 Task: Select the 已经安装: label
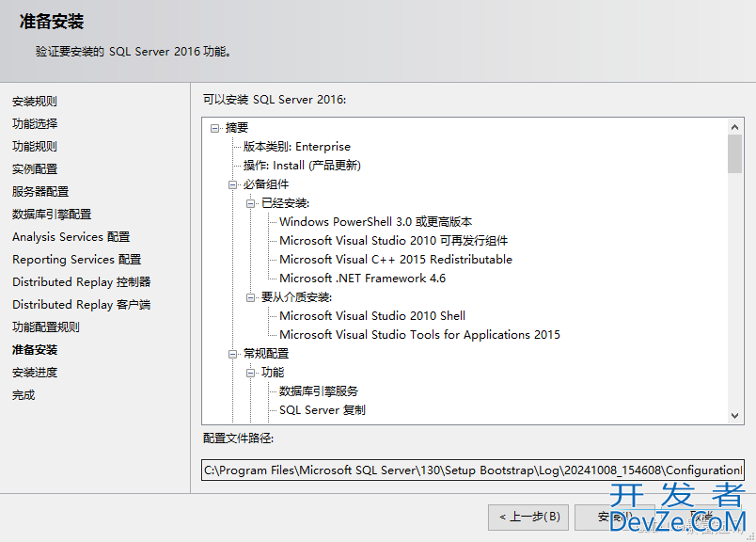tap(286, 203)
